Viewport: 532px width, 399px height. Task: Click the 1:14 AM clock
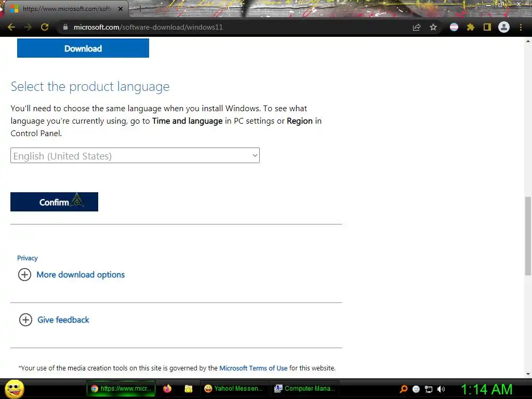point(486,389)
